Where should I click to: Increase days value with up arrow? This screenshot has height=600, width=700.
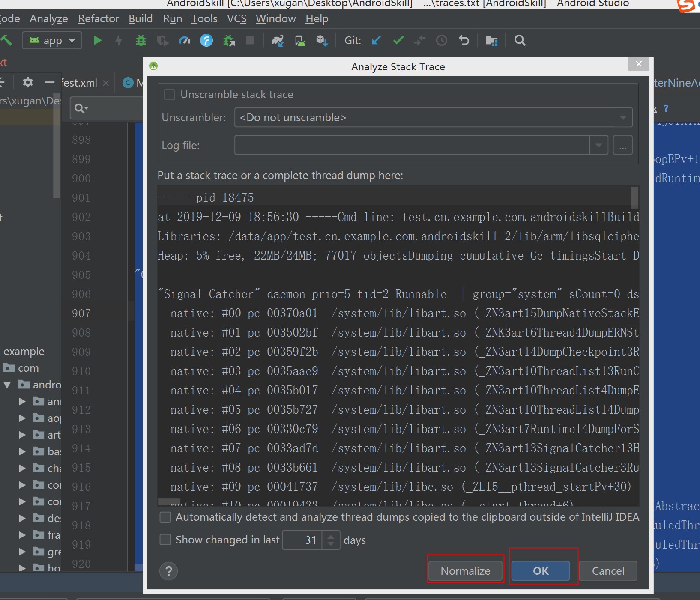pyautogui.click(x=331, y=536)
